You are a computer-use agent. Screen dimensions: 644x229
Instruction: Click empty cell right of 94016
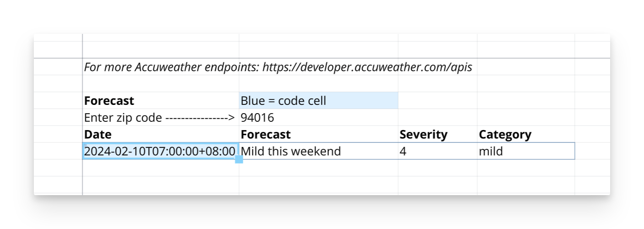click(437, 118)
